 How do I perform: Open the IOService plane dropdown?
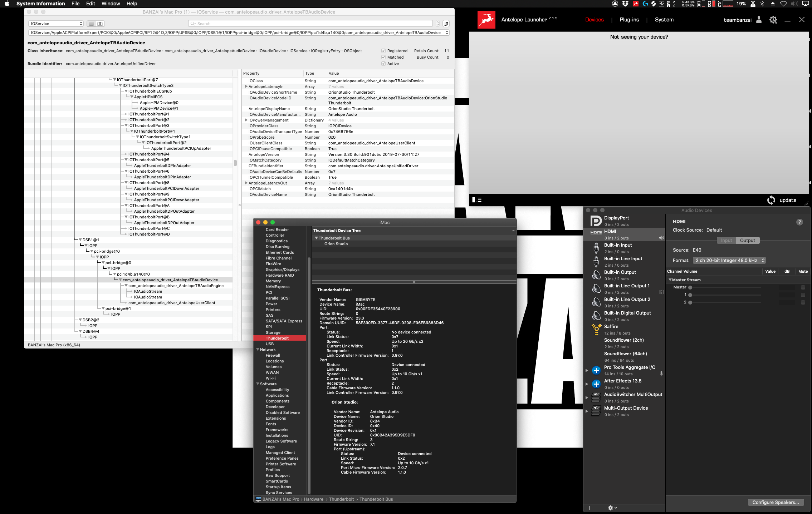point(56,24)
